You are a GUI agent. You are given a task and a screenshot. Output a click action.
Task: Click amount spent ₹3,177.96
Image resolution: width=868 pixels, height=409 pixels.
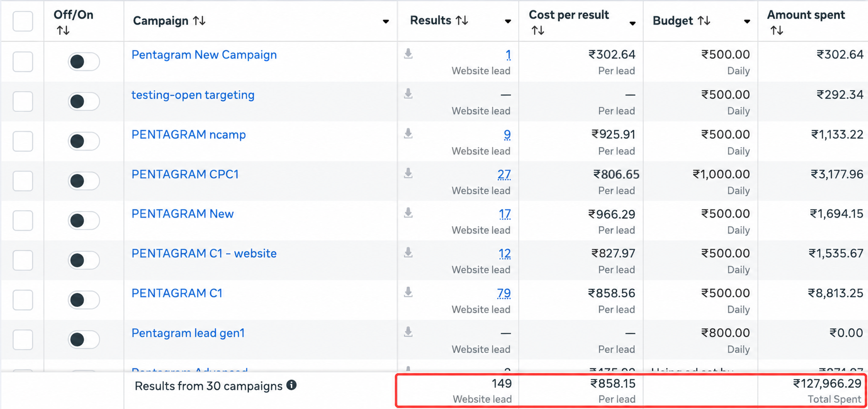(x=837, y=174)
